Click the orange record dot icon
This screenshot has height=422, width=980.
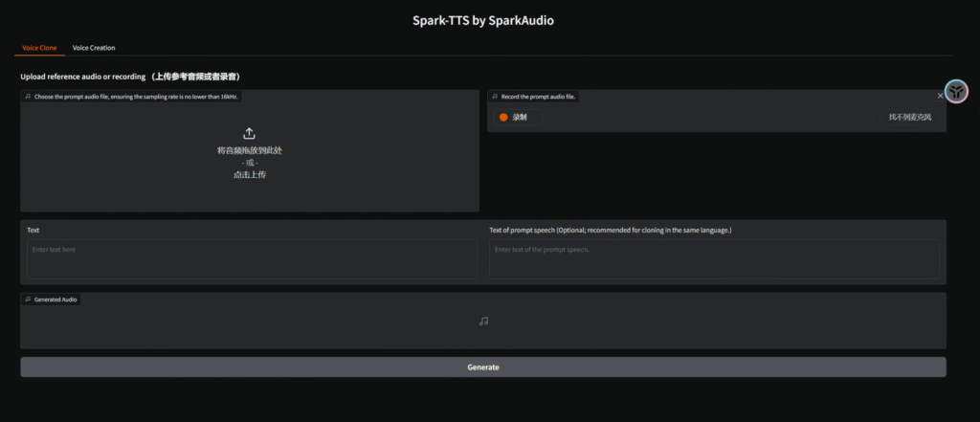pyautogui.click(x=503, y=118)
